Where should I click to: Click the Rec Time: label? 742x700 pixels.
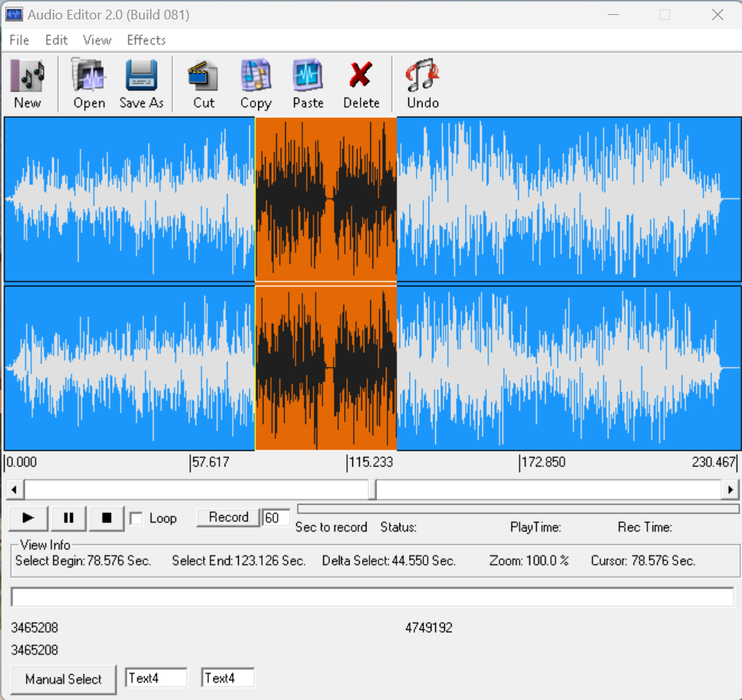pyautogui.click(x=645, y=528)
